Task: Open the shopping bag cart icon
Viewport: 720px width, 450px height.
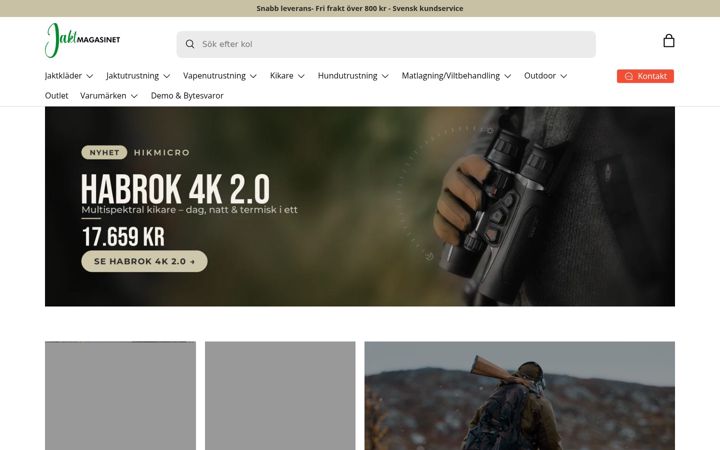Action: coord(669,41)
